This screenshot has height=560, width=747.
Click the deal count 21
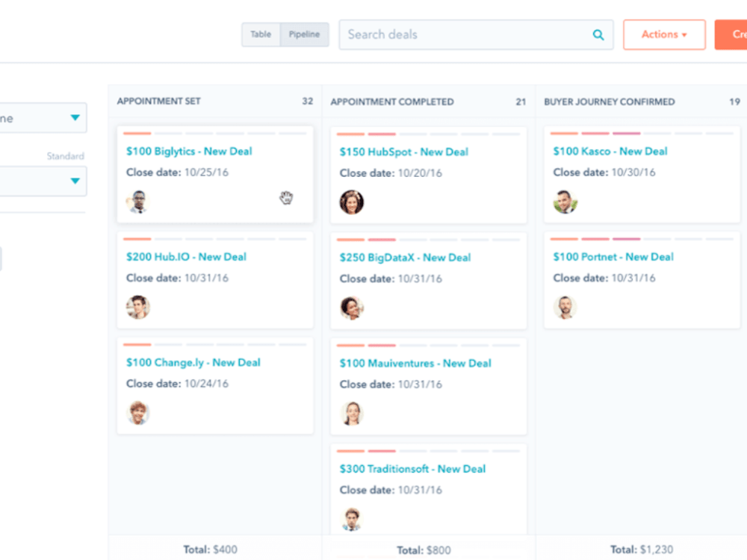tap(521, 102)
